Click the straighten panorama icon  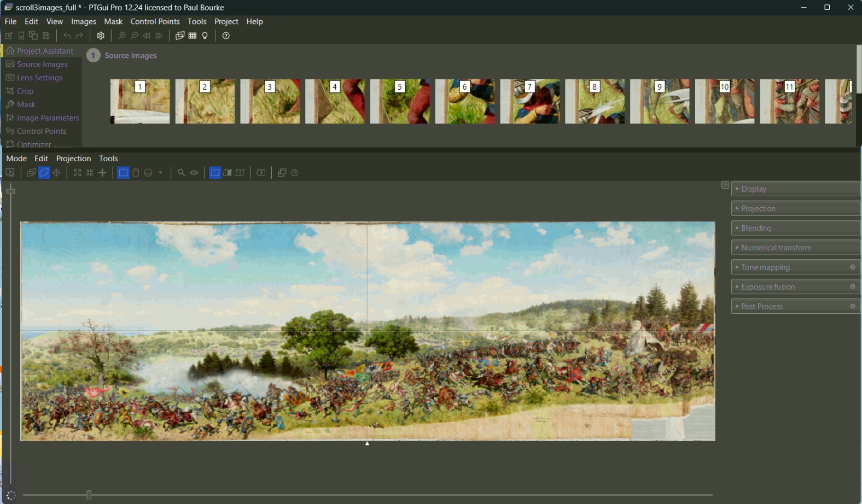[x=102, y=173]
